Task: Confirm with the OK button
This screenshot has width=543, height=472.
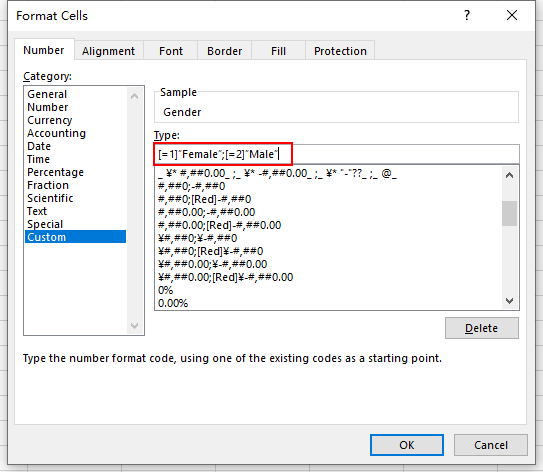Action: (x=407, y=445)
